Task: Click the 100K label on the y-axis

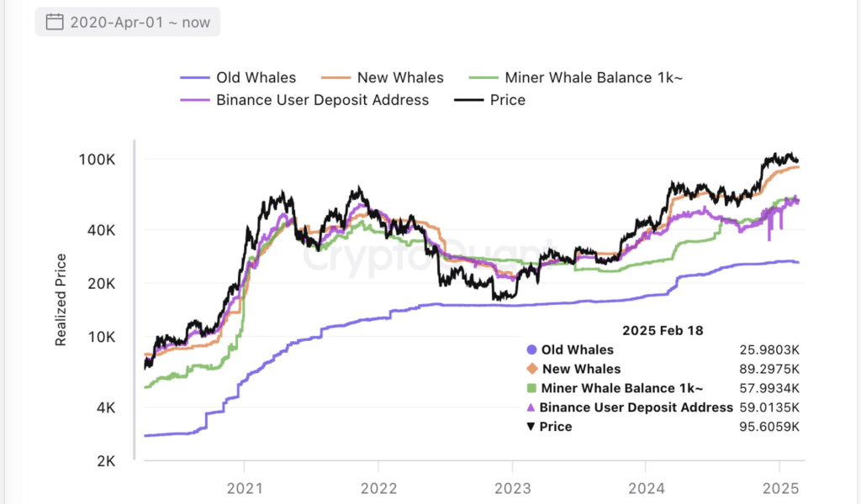Action: click(x=97, y=160)
